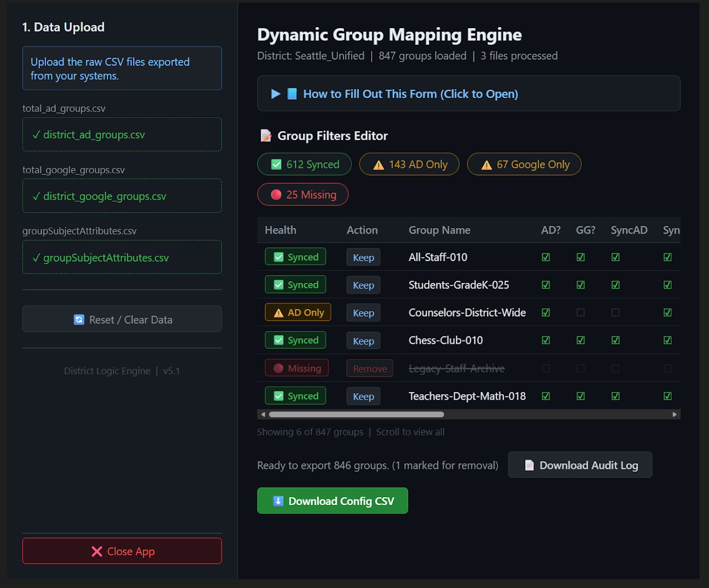Image resolution: width=709 pixels, height=588 pixels.
Task: Toggle Remove action for Legacy-Staff-Archive
Action: [x=370, y=369]
